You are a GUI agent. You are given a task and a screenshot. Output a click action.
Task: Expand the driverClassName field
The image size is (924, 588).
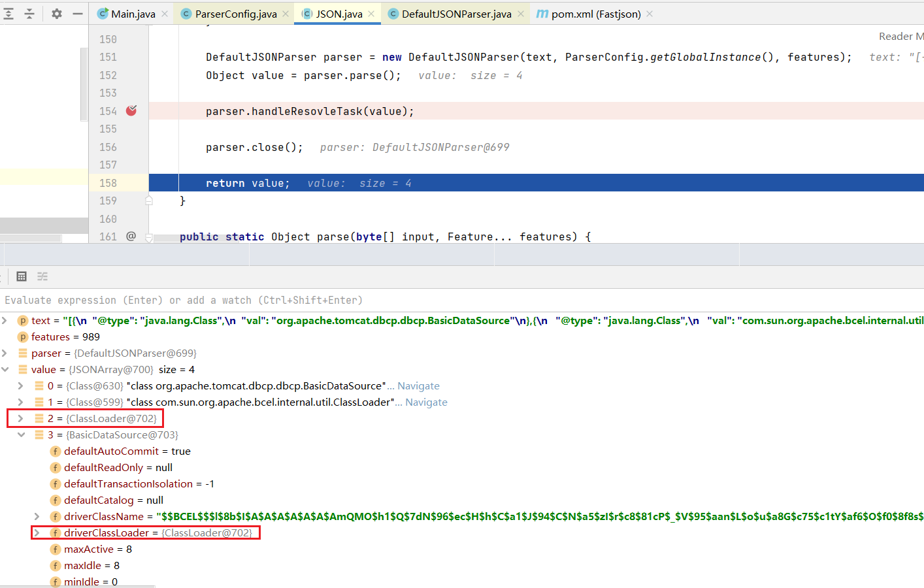click(37, 516)
